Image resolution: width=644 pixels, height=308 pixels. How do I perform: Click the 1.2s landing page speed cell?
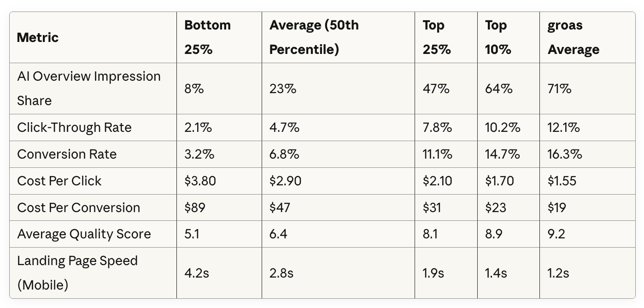pyautogui.click(x=558, y=273)
